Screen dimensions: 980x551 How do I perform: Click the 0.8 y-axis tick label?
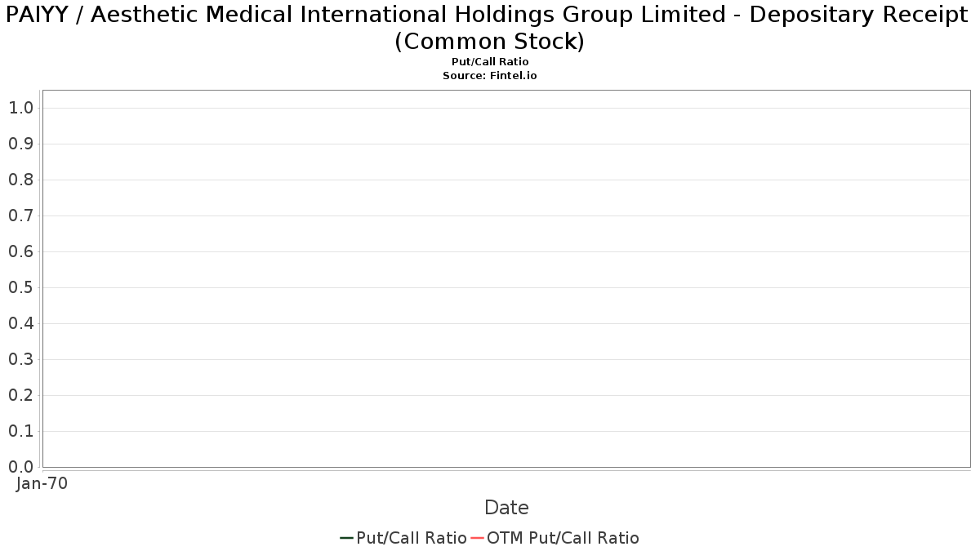tap(20, 180)
